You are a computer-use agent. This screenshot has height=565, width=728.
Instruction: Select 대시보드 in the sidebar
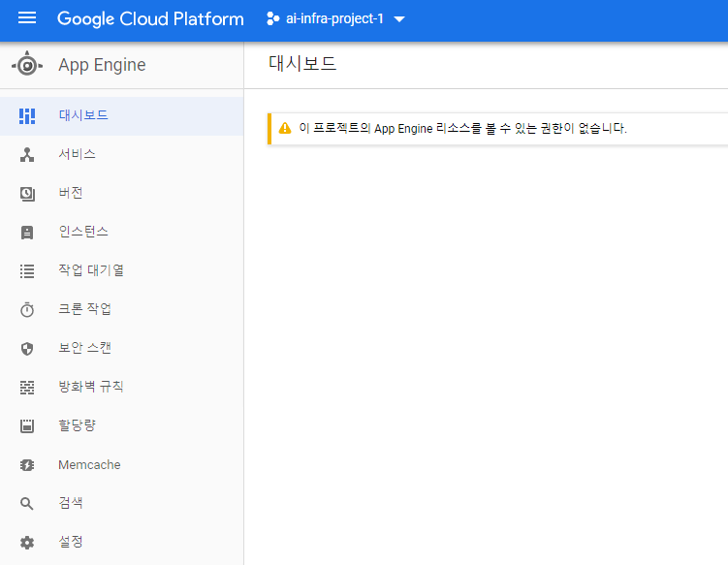[x=121, y=116]
